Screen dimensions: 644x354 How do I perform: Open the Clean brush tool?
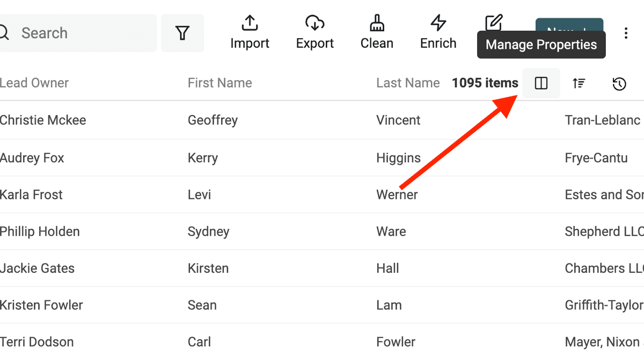[377, 23]
